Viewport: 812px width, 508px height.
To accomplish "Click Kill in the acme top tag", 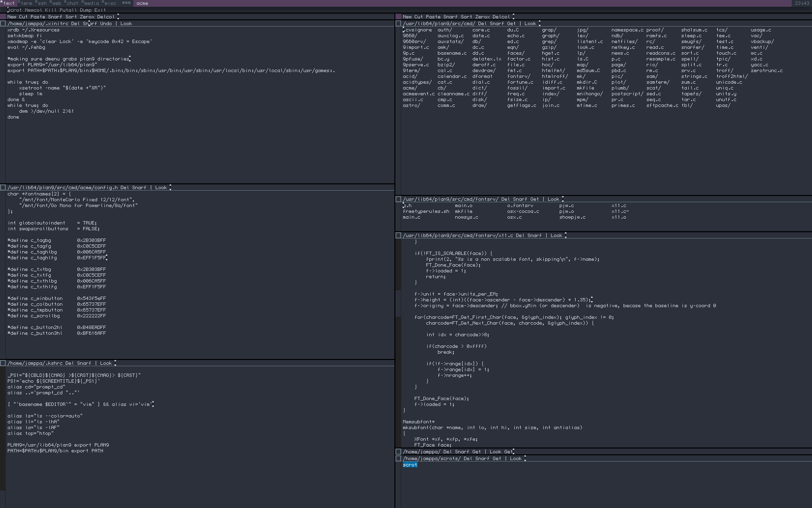I will [51, 10].
